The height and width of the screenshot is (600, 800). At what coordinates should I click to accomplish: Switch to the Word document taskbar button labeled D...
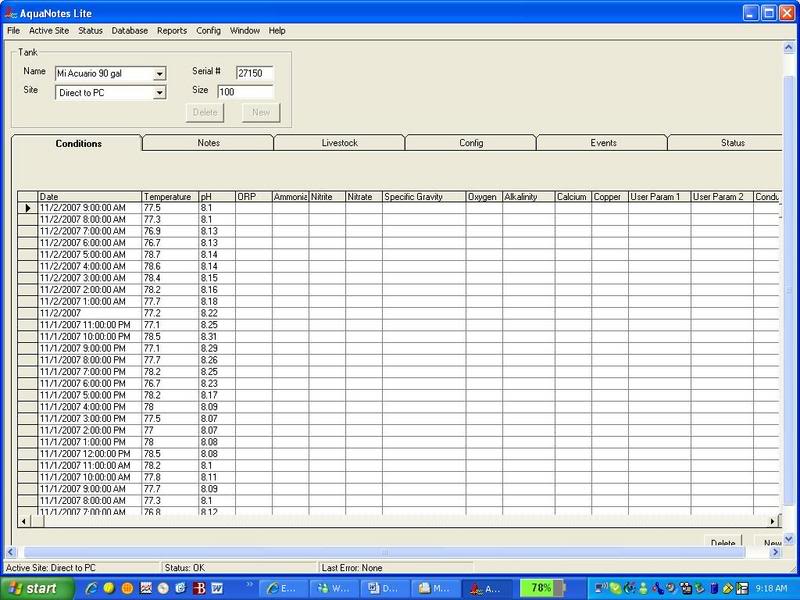tap(386, 588)
